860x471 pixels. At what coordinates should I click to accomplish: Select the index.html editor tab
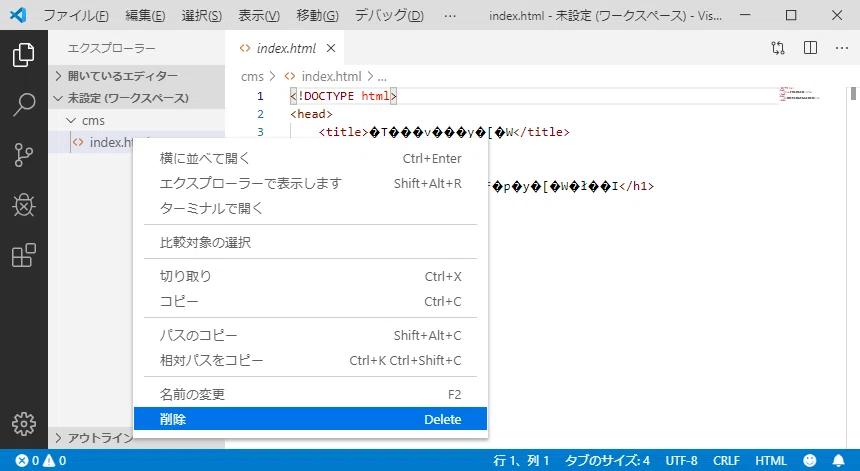point(285,48)
